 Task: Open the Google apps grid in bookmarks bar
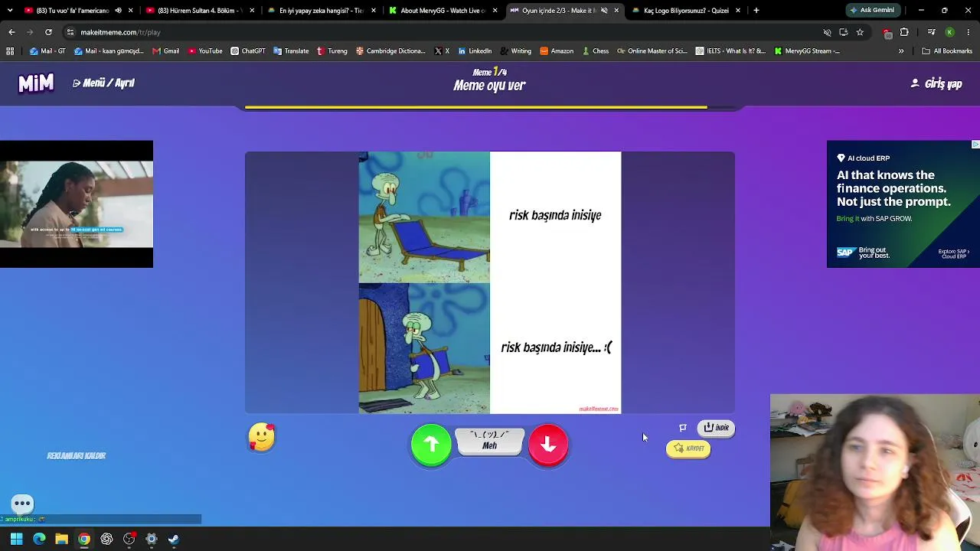click(10, 51)
